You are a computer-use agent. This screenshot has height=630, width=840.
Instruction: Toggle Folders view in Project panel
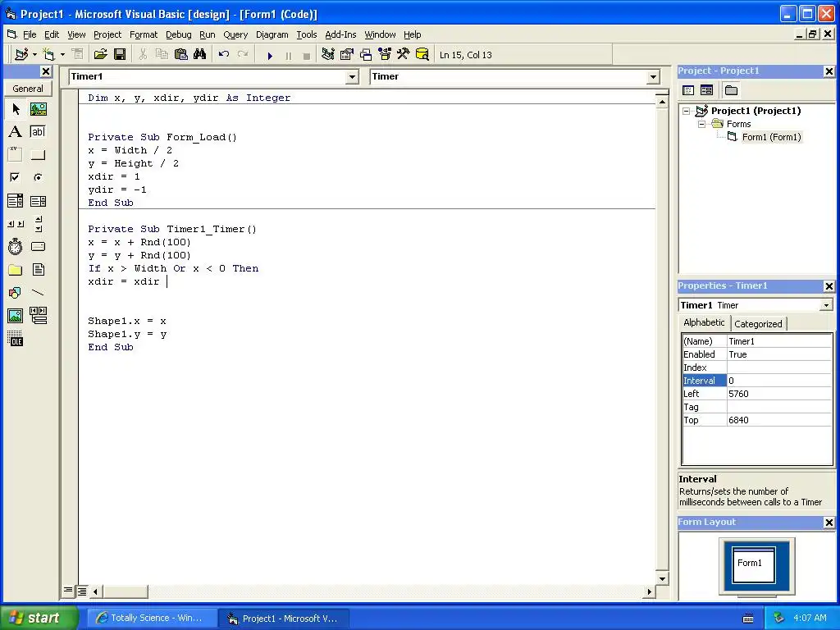[731, 90]
